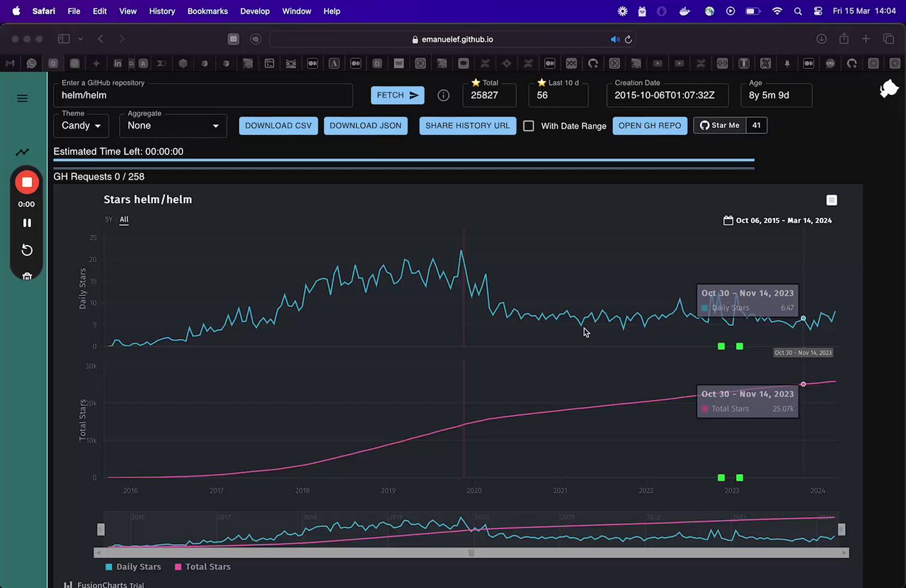Click the calendar icon beside the date range

point(728,221)
